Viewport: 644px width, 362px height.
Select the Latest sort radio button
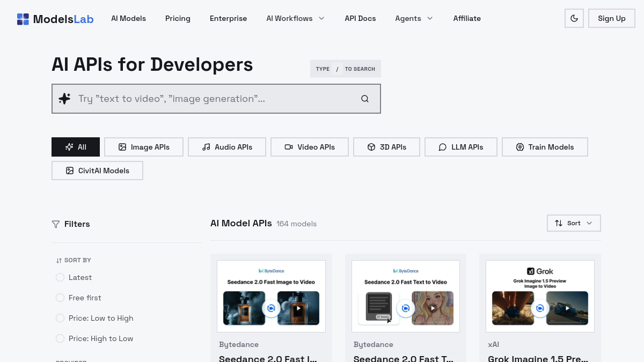point(60,277)
